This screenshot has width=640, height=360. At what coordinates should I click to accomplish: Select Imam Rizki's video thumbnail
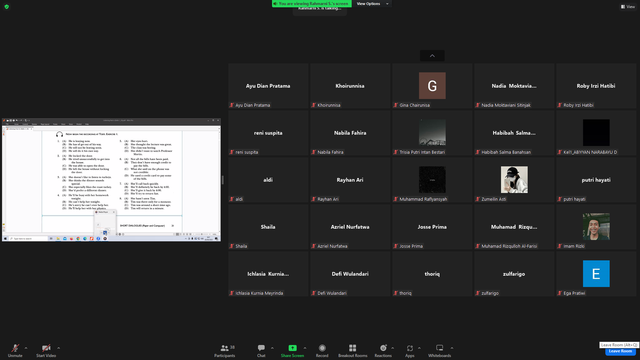point(596,227)
